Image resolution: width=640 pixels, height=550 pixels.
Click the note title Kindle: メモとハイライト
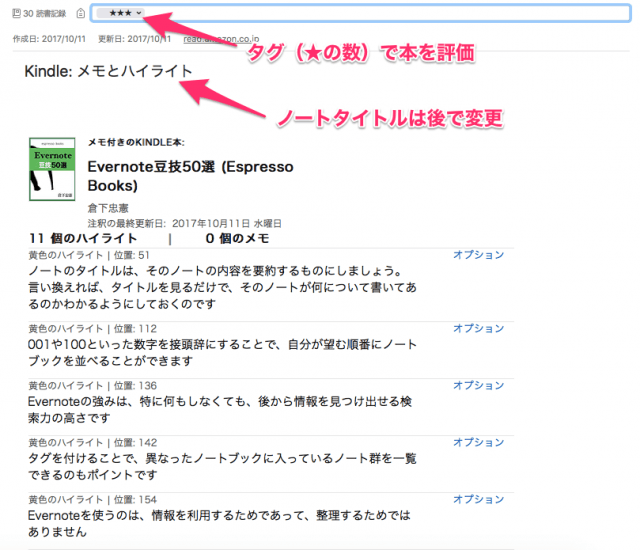pyautogui.click(x=108, y=71)
